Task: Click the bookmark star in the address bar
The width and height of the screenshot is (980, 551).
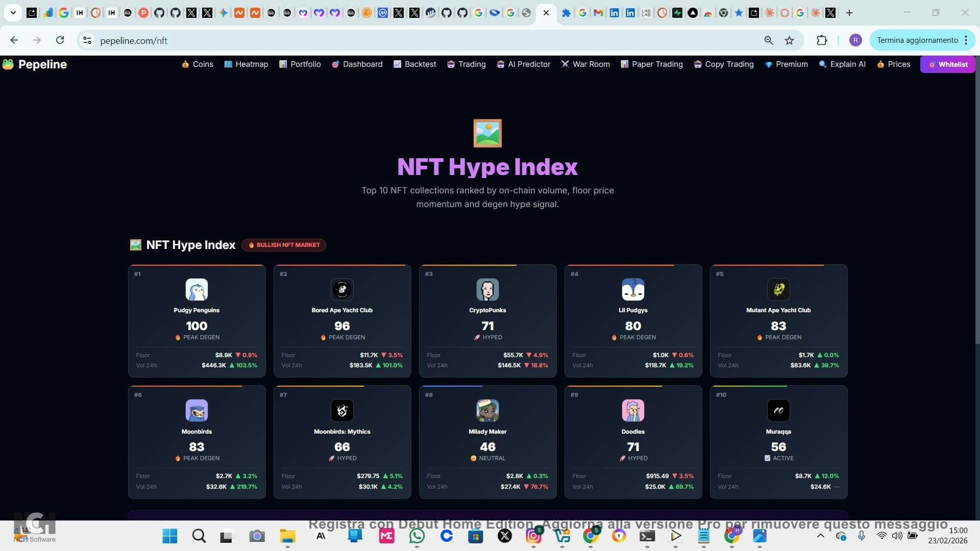Action: 789,40
